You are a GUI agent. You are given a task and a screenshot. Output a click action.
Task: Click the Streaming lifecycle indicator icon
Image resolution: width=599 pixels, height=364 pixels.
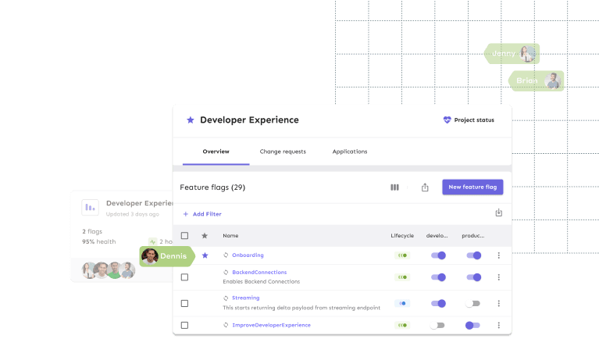402,303
